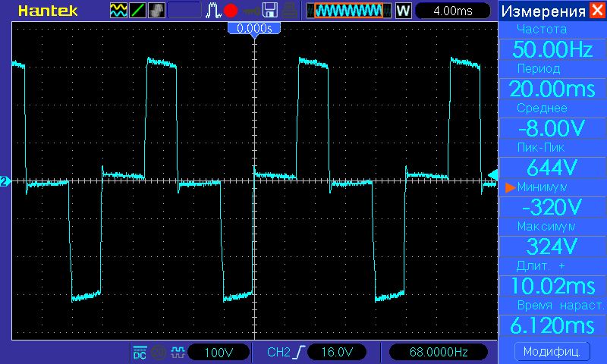Click the Измерения panel title

[543, 11]
